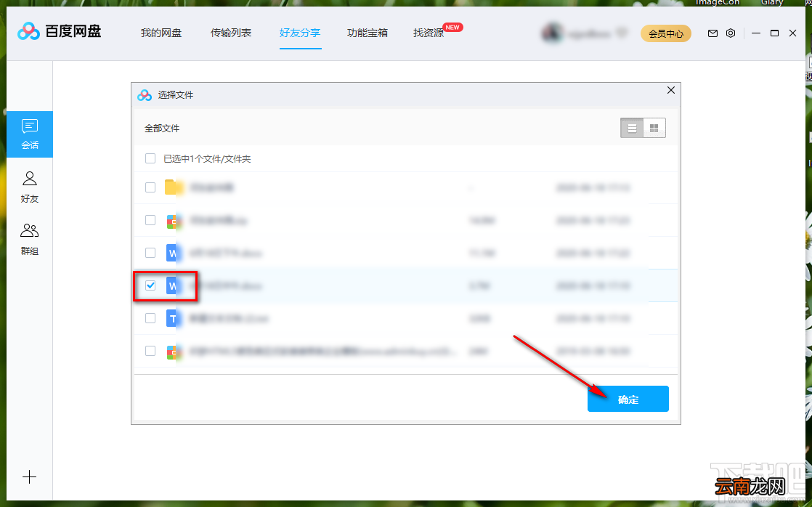Confirm the selection with the 确定 button

[628, 399]
